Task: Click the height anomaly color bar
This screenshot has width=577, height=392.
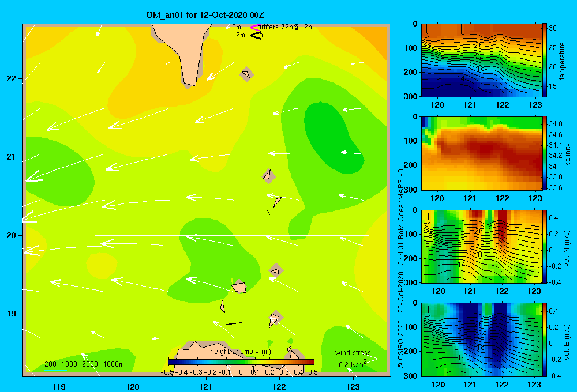Action: click(x=241, y=362)
